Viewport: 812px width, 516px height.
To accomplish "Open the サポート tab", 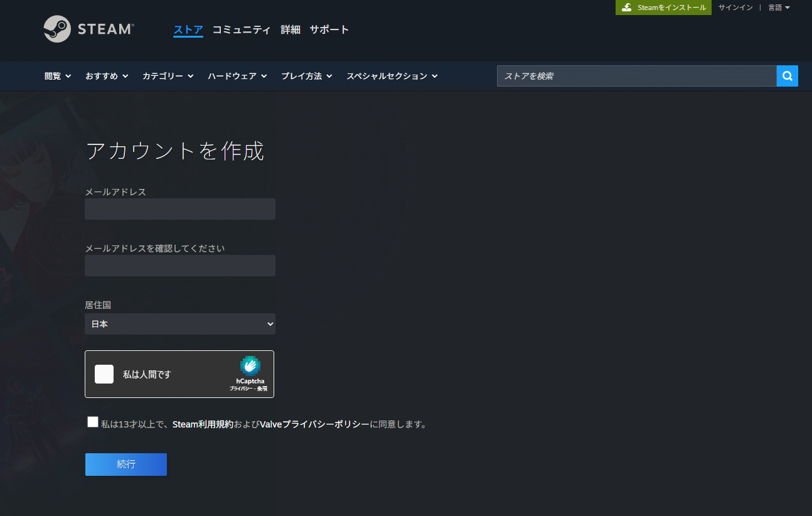I will point(329,30).
